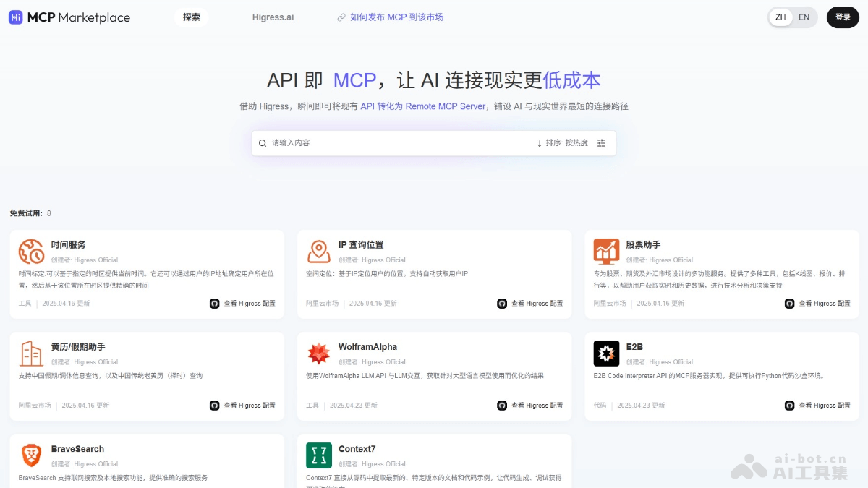
Task: Open the GitHub icon on the E2B card
Action: pos(790,405)
